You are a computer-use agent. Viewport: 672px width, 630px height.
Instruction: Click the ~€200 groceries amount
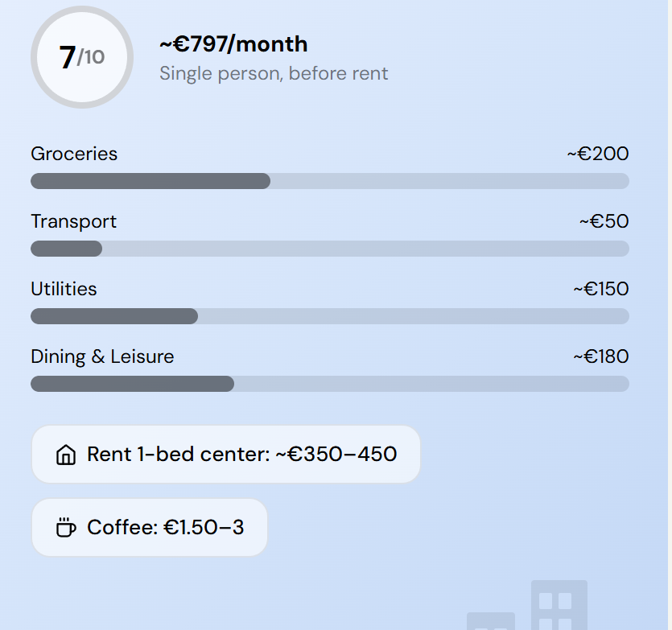pyautogui.click(x=597, y=154)
